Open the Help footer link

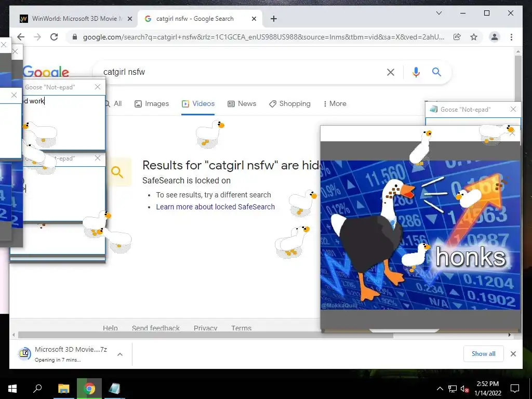110,328
